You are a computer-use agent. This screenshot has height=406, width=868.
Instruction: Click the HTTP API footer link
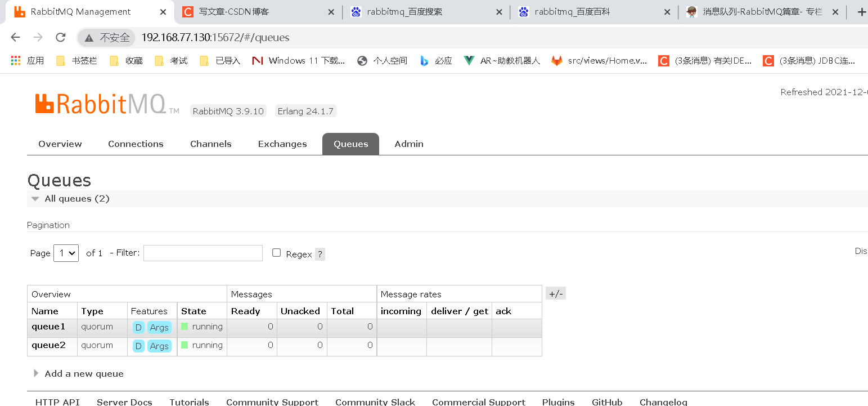pos(57,401)
